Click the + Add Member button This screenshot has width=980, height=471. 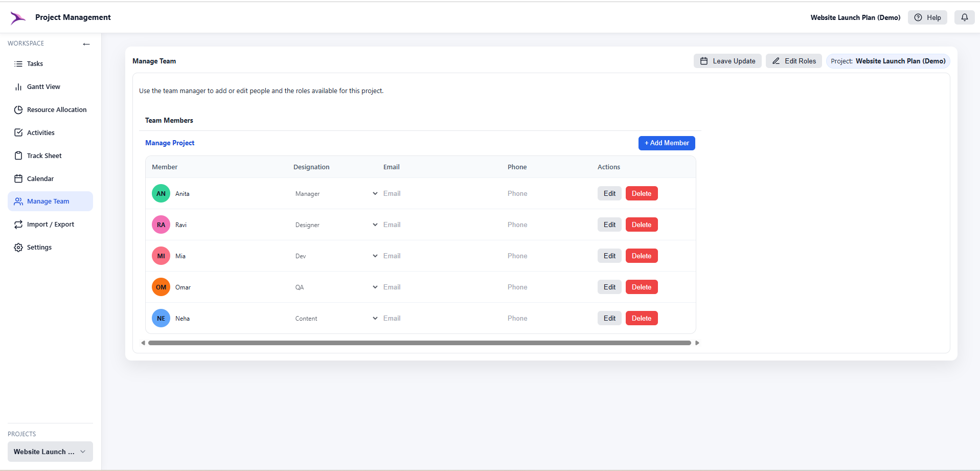667,143
